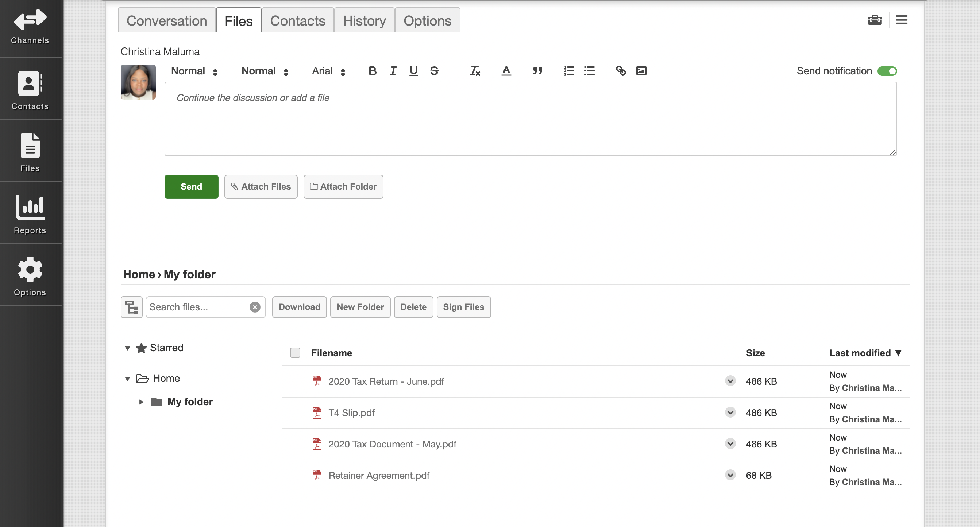The width and height of the screenshot is (980, 527).
Task: Collapse the Starred section in the file tree
Action: click(128, 348)
